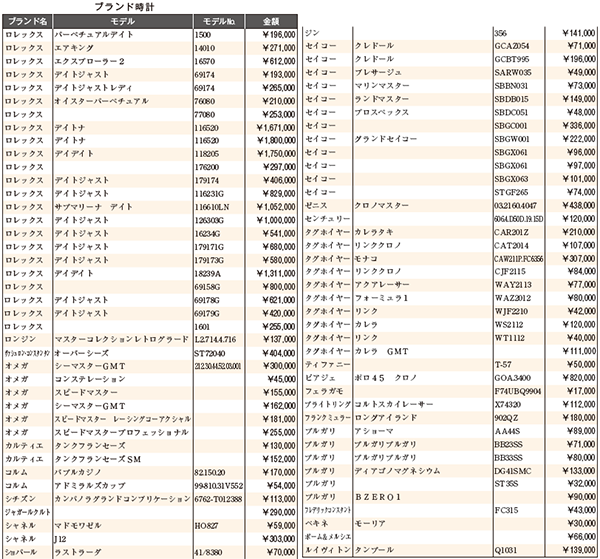The height and width of the screenshot is (559, 600).
Task: Select model number 77080
Action: 205,115
